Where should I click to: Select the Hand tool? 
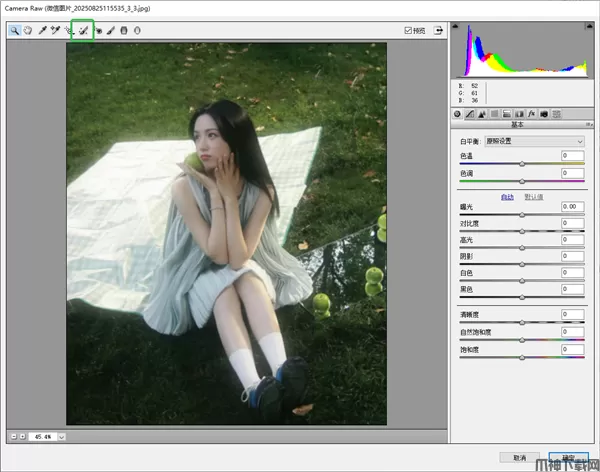28,31
